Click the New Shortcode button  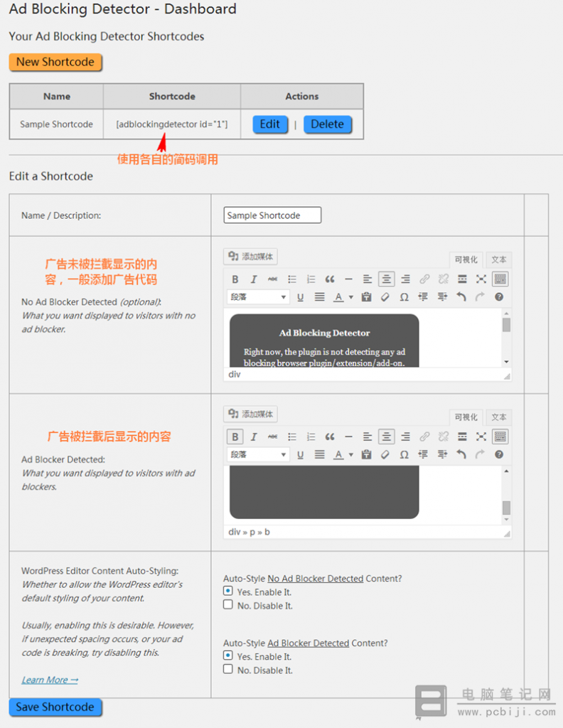click(x=55, y=63)
